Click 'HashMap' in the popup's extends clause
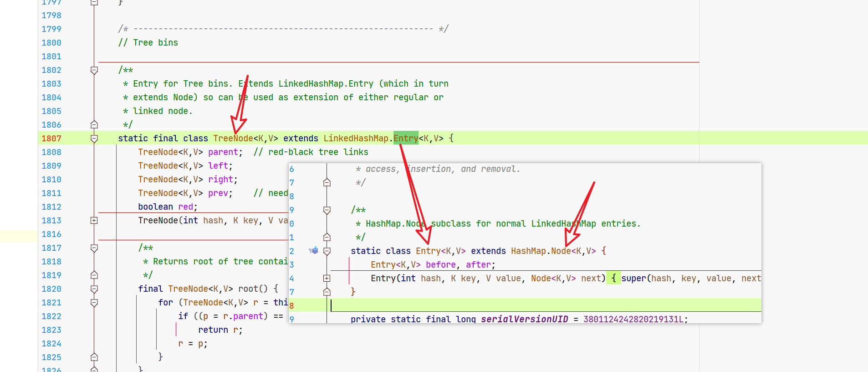 pyautogui.click(x=528, y=251)
